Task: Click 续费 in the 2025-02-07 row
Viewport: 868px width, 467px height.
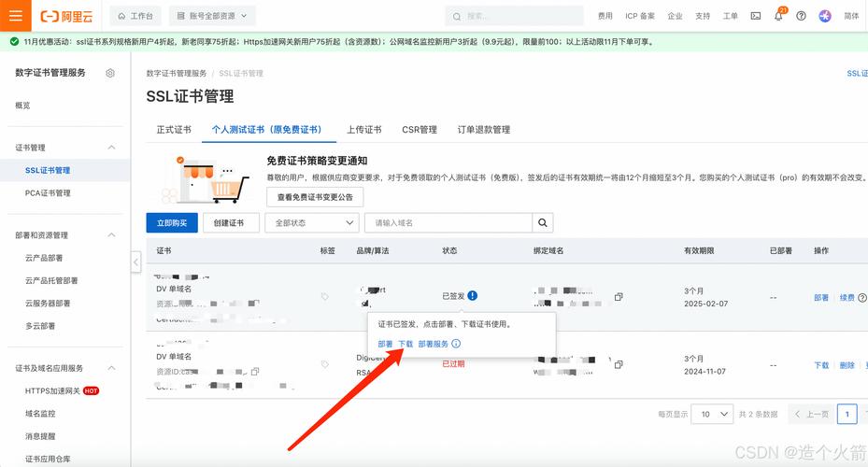Action: (847, 298)
